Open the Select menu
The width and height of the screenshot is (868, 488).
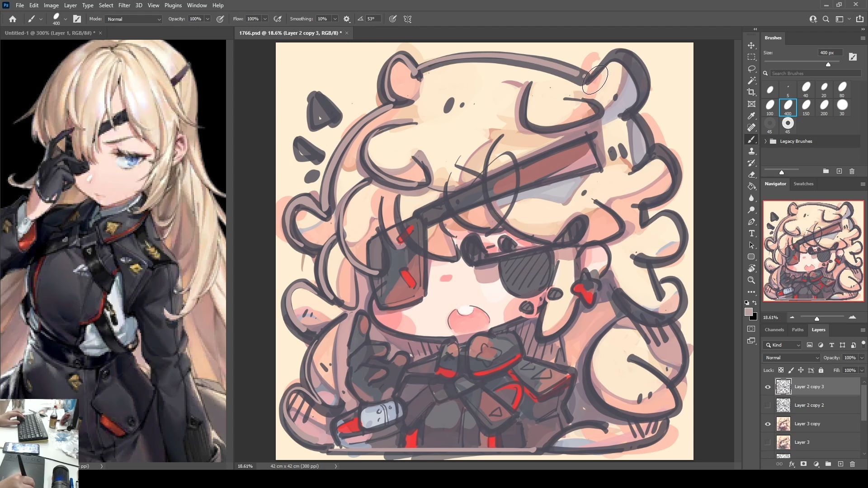point(106,5)
